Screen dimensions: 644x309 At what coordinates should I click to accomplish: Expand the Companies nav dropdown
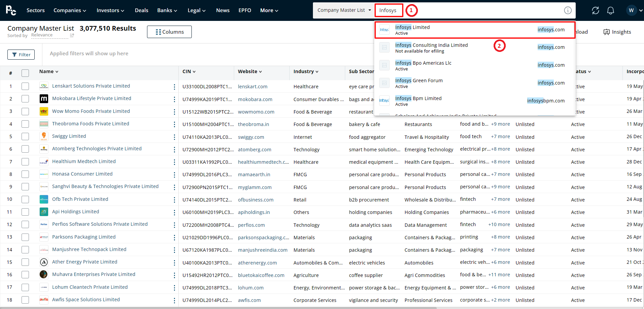click(70, 10)
